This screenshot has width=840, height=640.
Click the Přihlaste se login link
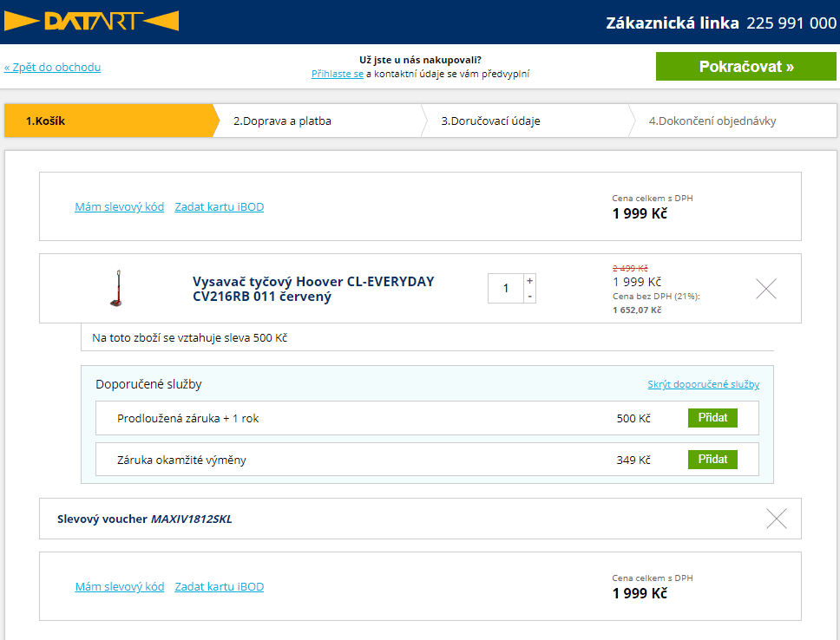click(x=338, y=74)
